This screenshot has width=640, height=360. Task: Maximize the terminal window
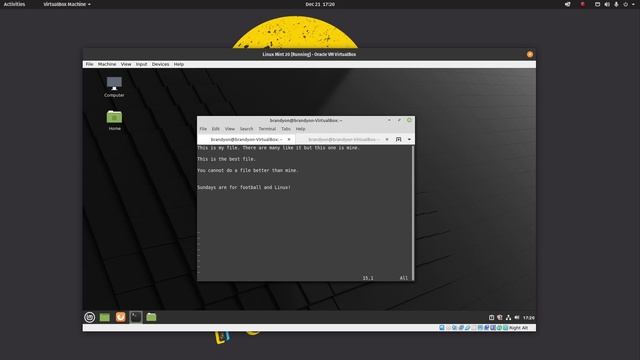pyautogui.click(x=399, y=120)
